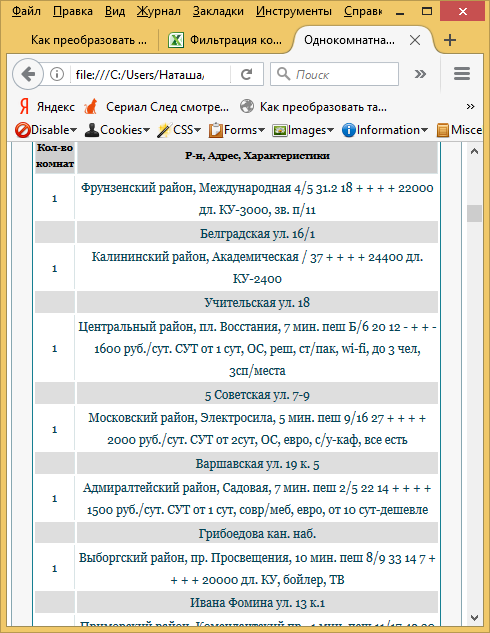This screenshot has height=633, width=490.
Task: Select the Однокомнатна... tab
Action: (349, 40)
